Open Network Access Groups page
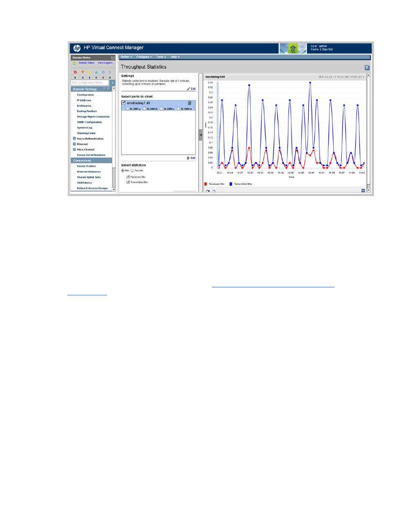 click(x=92, y=188)
